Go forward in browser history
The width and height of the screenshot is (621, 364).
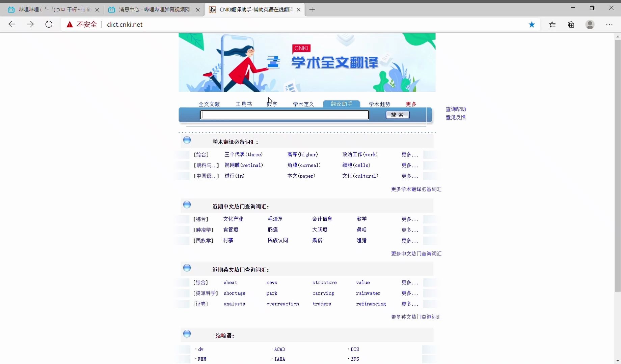(x=30, y=24)
